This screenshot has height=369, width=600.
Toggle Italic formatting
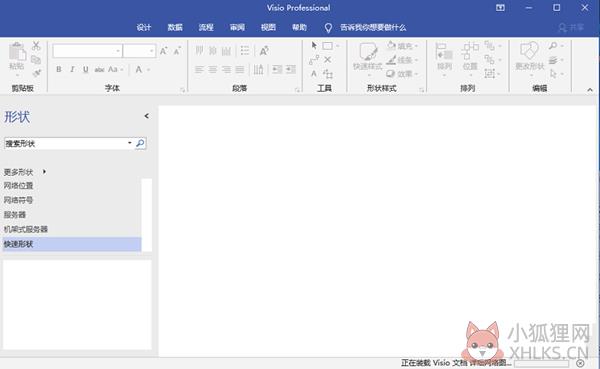(72, 69)
